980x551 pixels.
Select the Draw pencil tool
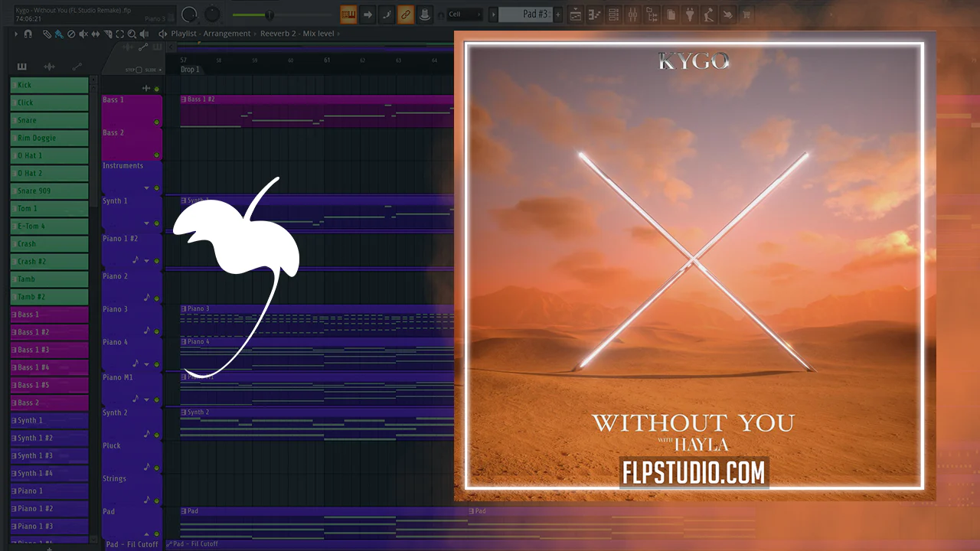(47, 34)
